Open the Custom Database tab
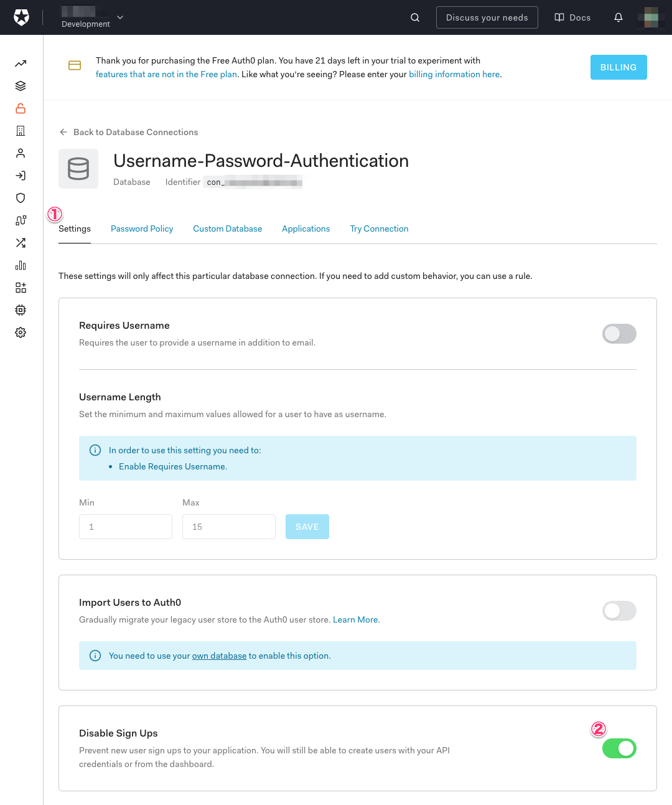Image resolution: width=672 pixels, height=805 pixels. (228, 229)
